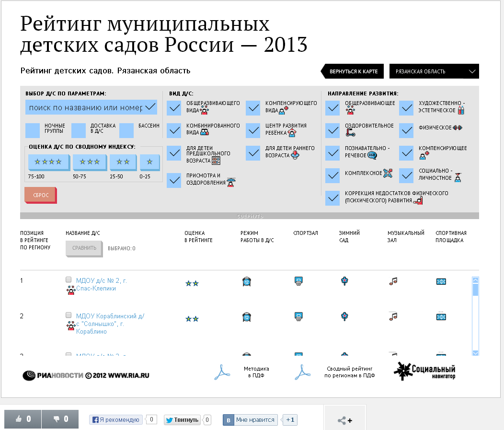Uncheck Оздоровительное direction
Viewport: 504px width, 430px height.
pyautogui.click(x=332, y=130)
